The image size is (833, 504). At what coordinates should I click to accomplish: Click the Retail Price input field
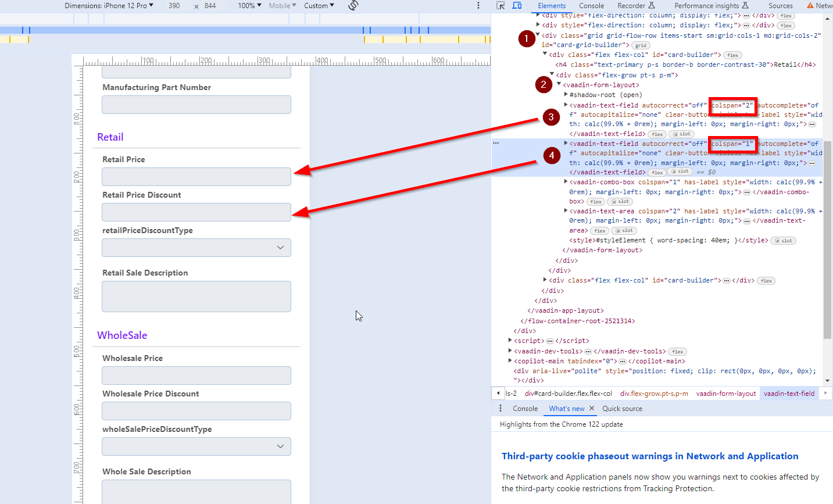[x=196, y=177]
